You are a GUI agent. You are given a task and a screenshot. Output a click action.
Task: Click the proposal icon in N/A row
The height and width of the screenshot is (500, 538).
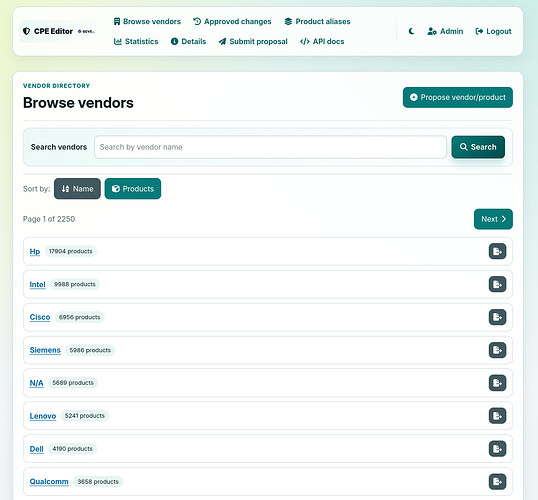497,383
